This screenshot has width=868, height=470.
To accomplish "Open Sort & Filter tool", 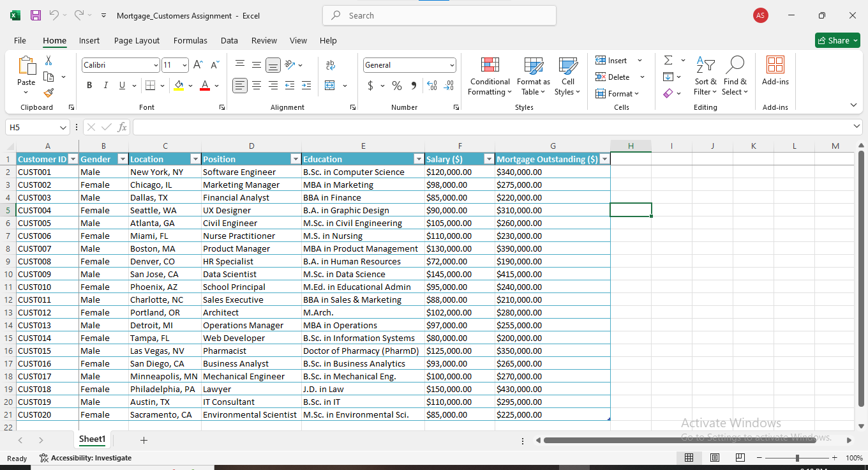I will [x=705, y=76].
